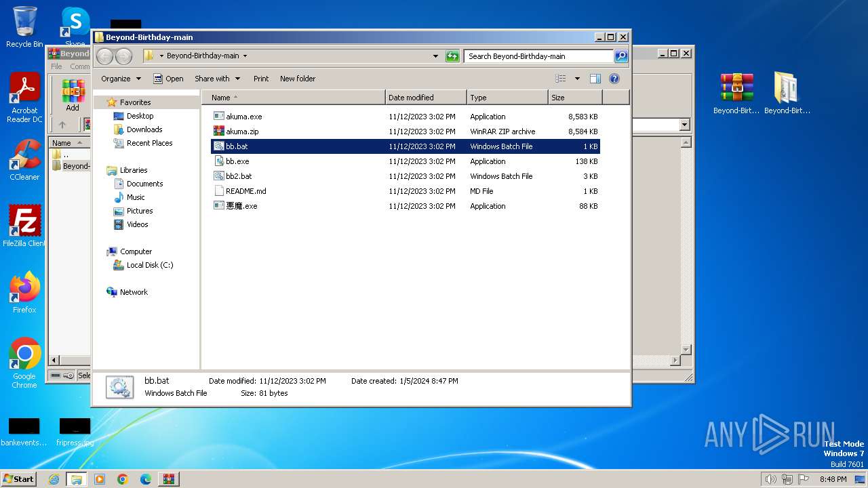Sort by Date modified column
Image resolution: width=868 pixels, height=488 pixels.
(426, 98)
